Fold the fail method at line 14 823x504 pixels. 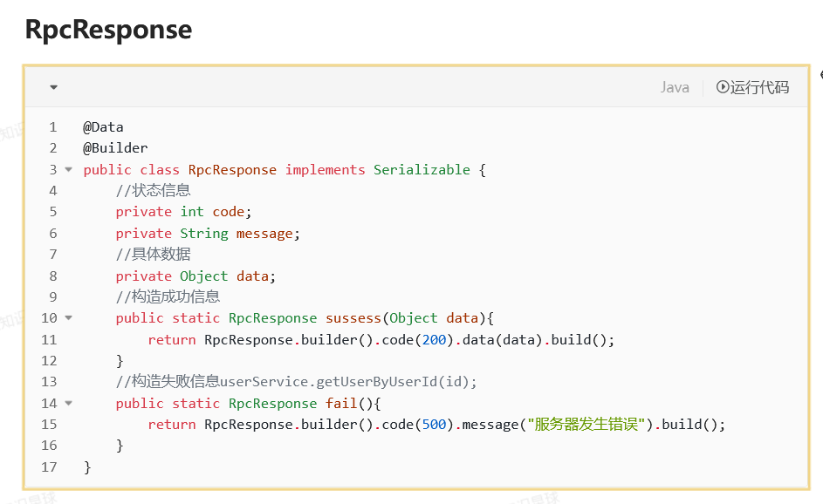(x=68, y=404)
